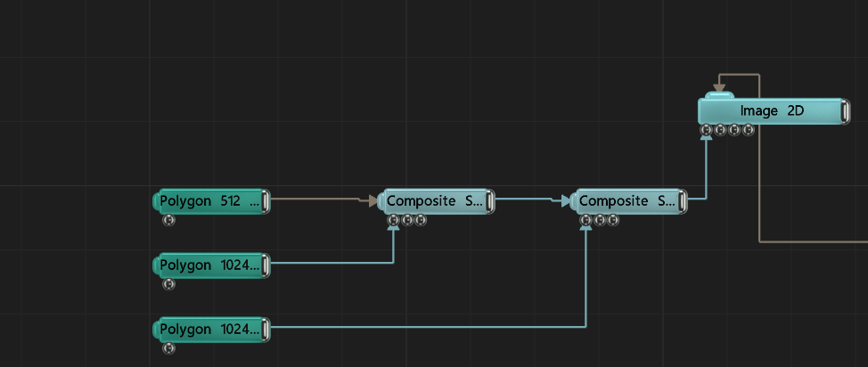Click the second input port under the Composite fed by Polygon 512

point(407,220)
